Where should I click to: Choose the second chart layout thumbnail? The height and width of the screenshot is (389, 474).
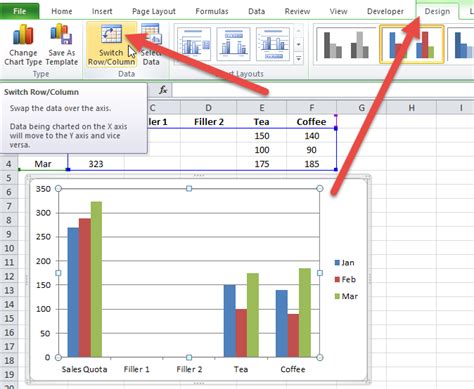[233, 44]
